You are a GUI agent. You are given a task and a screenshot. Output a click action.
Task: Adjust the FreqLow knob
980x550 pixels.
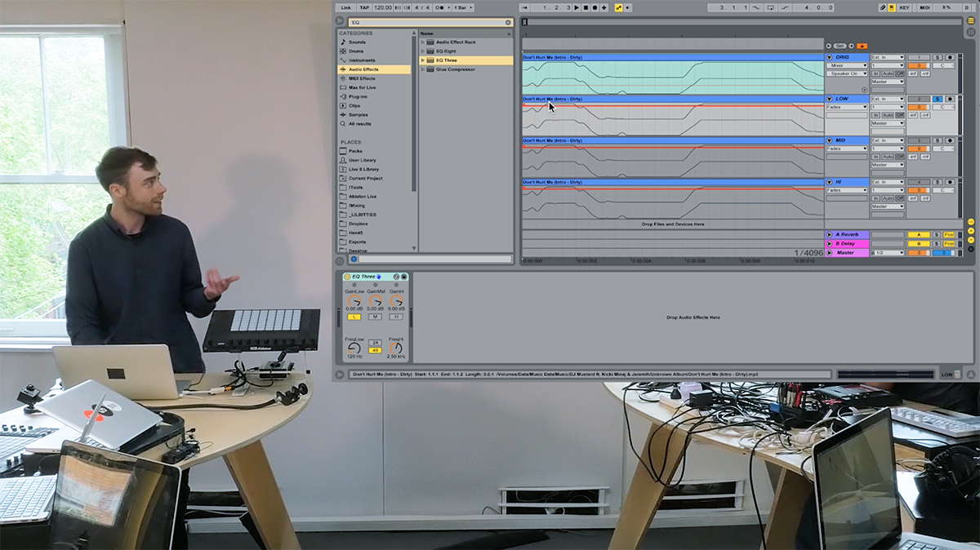(354, 348)
